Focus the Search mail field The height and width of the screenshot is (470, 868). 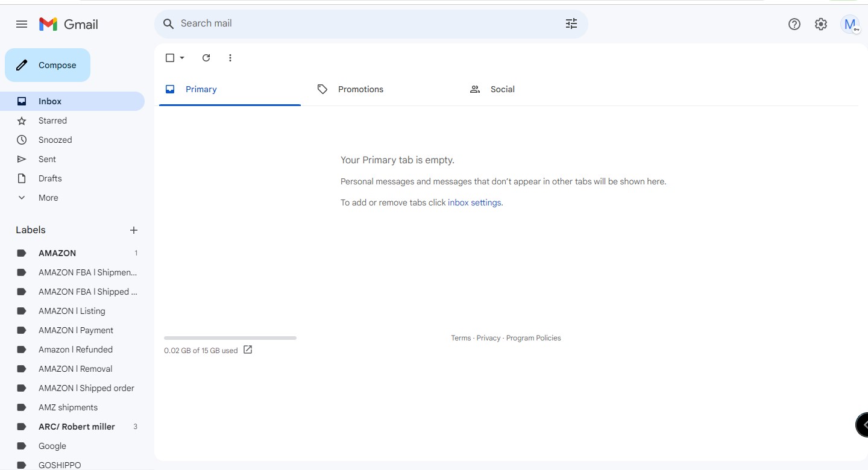point(371,23)
